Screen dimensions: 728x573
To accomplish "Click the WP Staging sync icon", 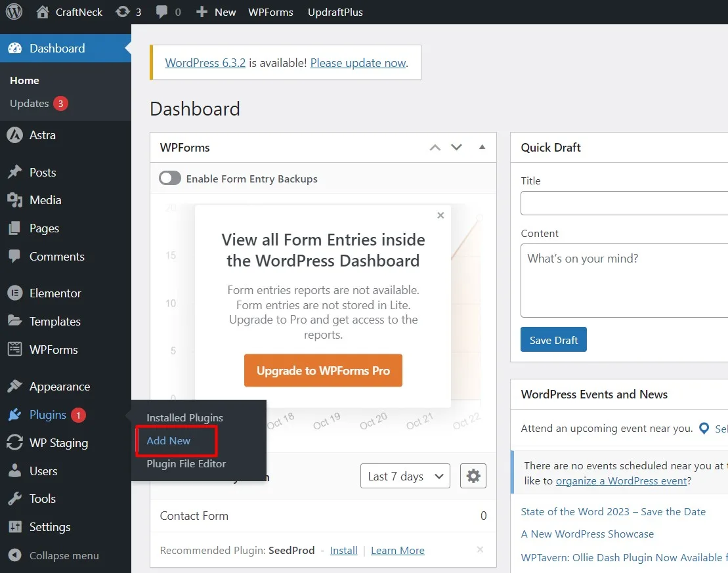I will [15, 442].
